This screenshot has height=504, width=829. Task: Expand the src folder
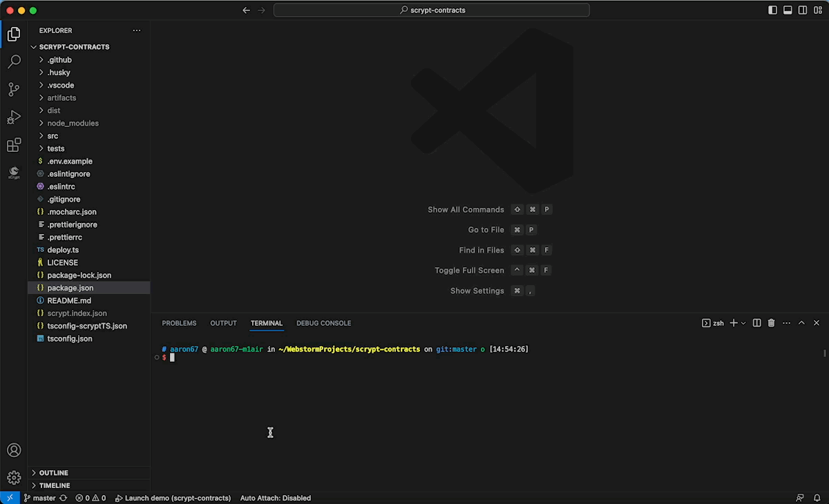[53, 136]
